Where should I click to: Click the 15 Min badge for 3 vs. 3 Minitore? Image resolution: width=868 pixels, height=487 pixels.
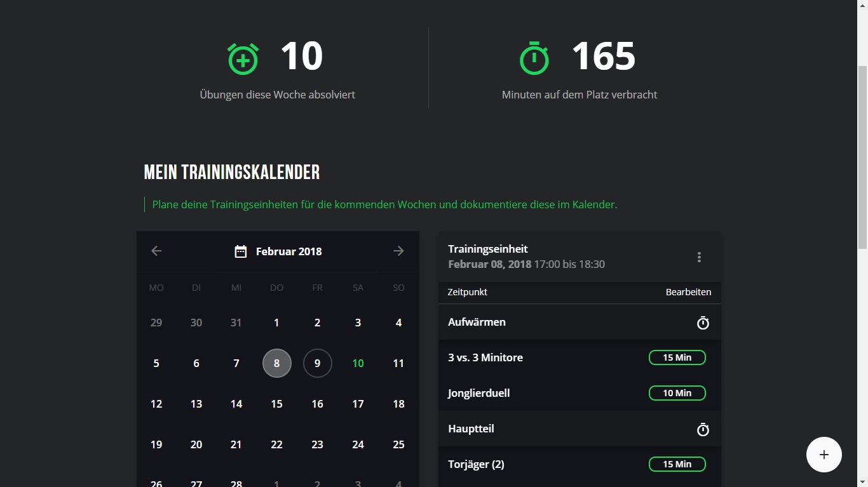[x=677, y=357]
